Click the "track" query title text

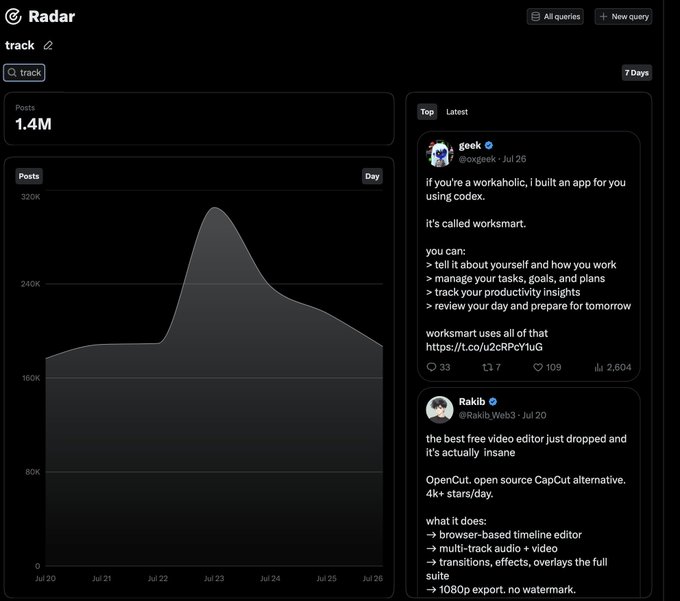[x=20, y=46]
